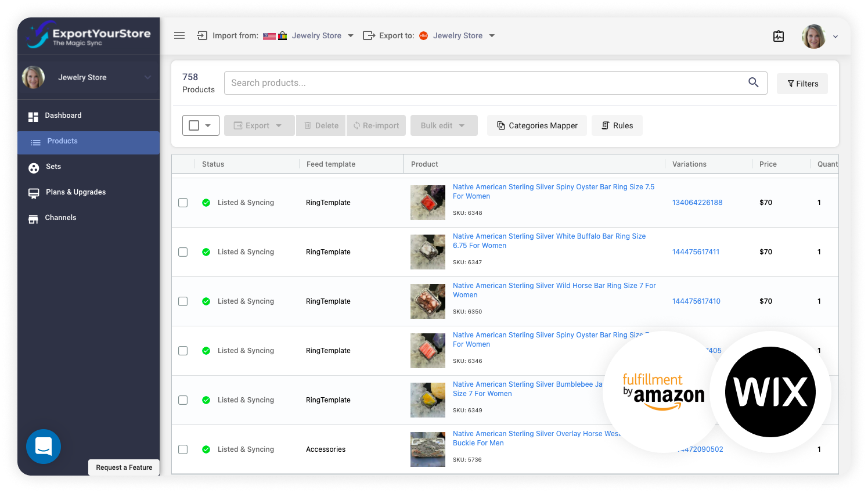Tick the checkbox for SKU 6350 product
The width and height of the screenshot is (868, 493).
point(183,301)
